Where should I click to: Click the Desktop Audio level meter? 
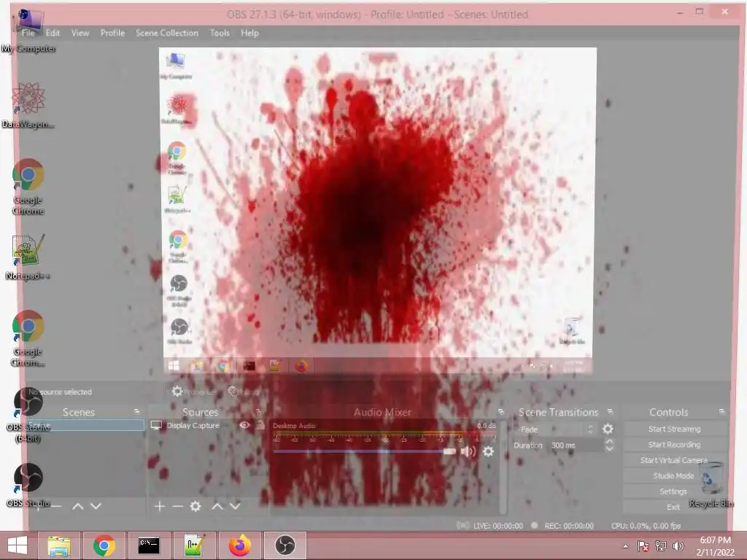[384, 435]
